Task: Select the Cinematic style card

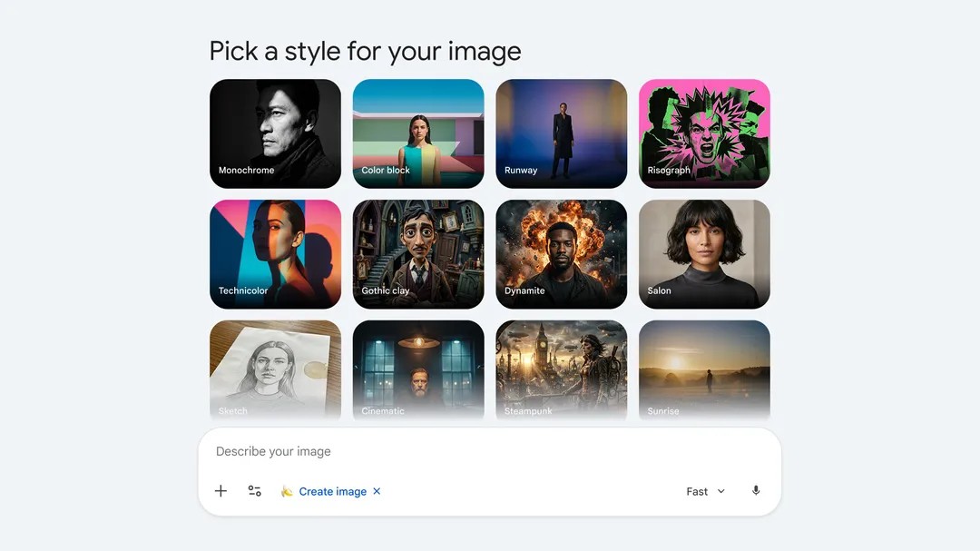Action: coord(418,369)
